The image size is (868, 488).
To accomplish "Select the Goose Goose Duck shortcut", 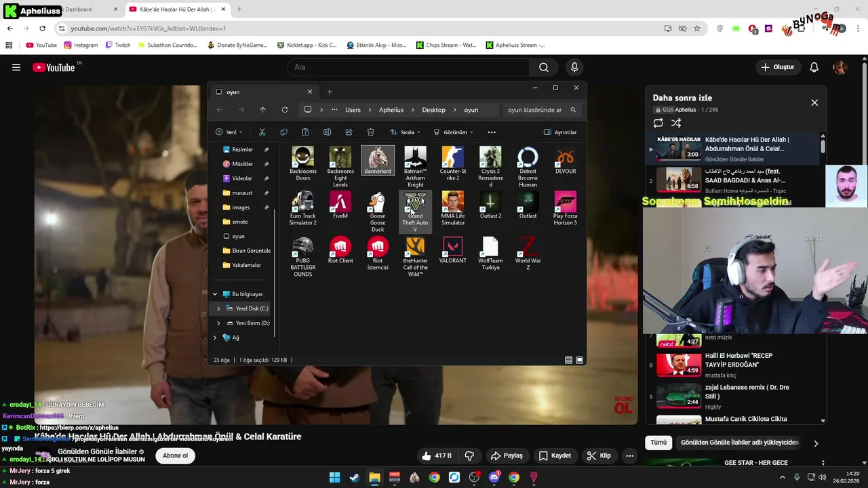I will pos(378,211).
